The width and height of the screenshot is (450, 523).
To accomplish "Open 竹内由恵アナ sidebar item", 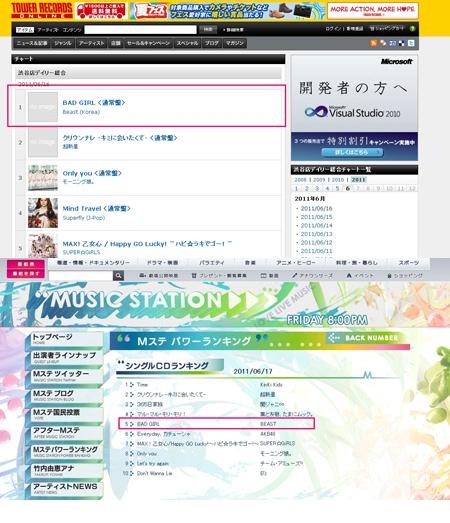I will (x=63, y=471).
